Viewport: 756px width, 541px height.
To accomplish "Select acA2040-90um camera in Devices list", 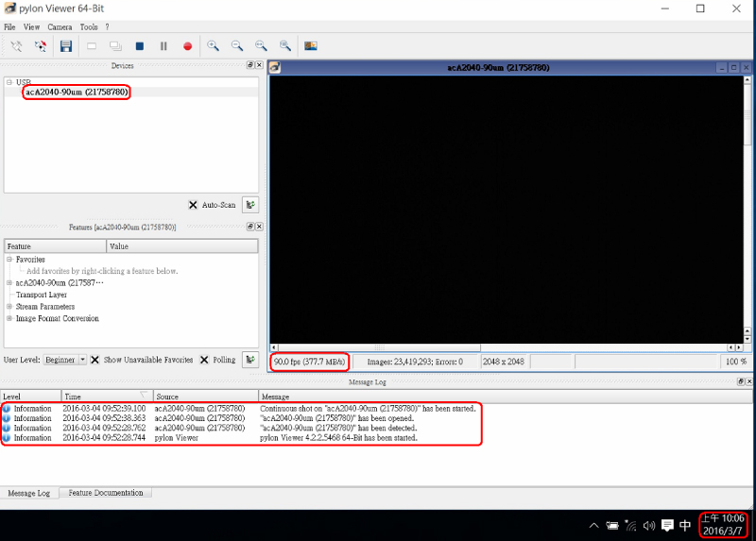I will point(76,93).
